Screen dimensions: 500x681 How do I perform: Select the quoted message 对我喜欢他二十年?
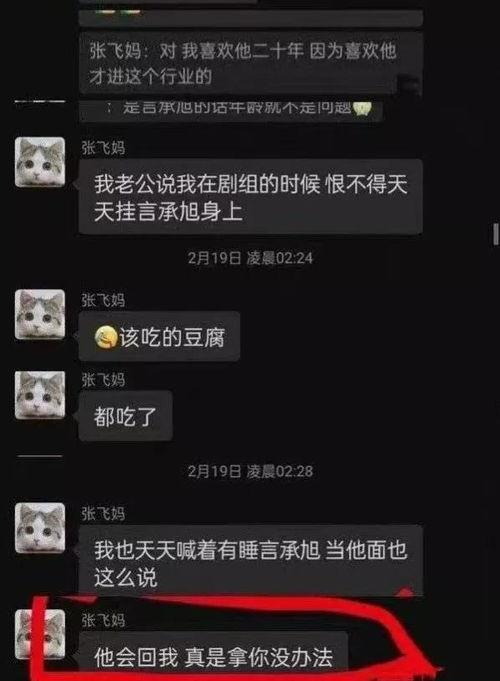coord(251,63)
